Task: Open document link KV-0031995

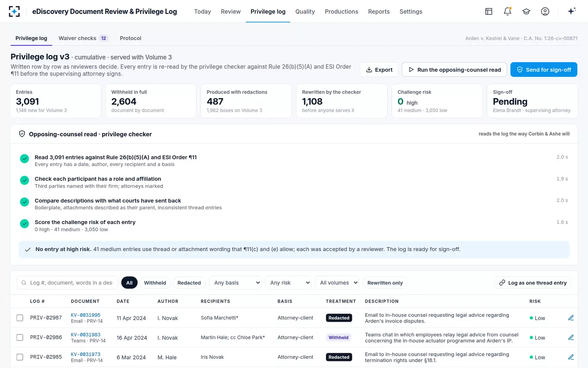Action: click(x=86, y=315)
